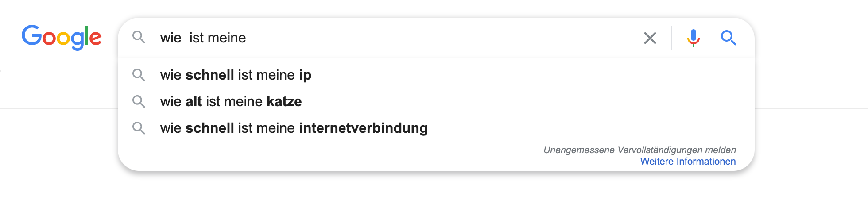Click the magnifier icon beside the 'internetverbindung' suggestion
This screenshot has height=216, width=868.
tap(139, 128)
